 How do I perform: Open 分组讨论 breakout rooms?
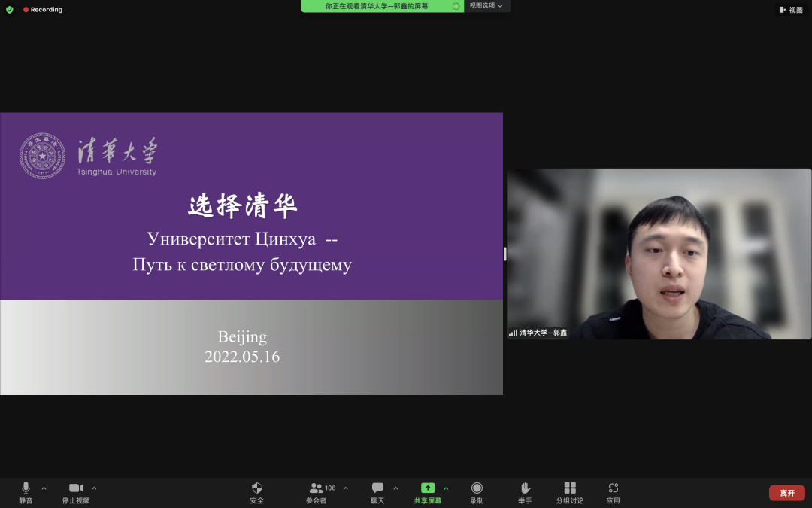pyautogui.click(x=570, y=493)
